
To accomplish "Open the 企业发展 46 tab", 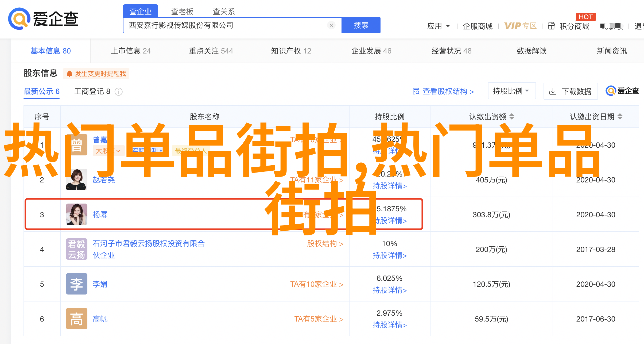I will click(x=371, y=51).
